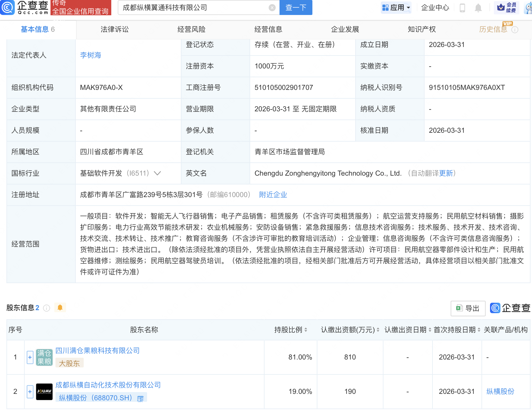Screen dimensions: 532x410
Task: Click the 查一下 search button
Action: 295,8
